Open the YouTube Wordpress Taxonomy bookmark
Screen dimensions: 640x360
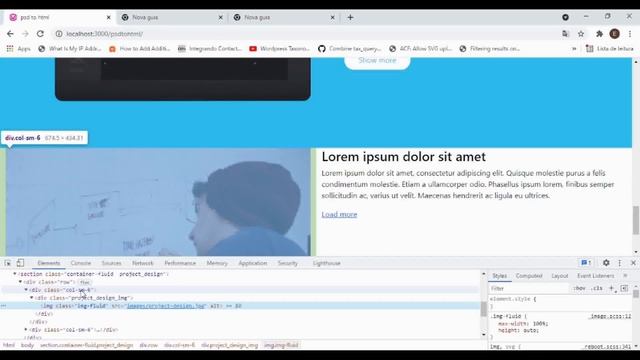point(280,49)
